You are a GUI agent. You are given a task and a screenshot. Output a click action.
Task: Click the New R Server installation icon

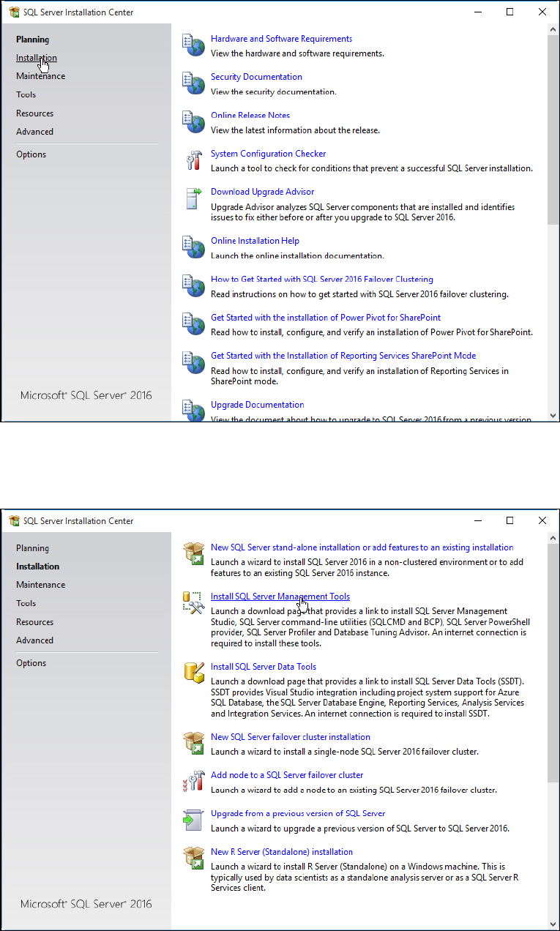pyautogui.click(x=193, y=858)
